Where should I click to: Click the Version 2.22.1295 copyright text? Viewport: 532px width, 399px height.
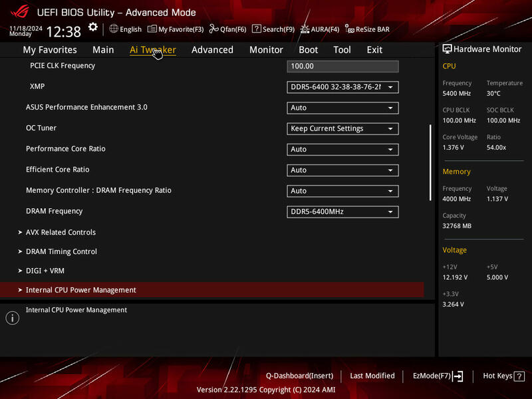[x=266, y=390]
